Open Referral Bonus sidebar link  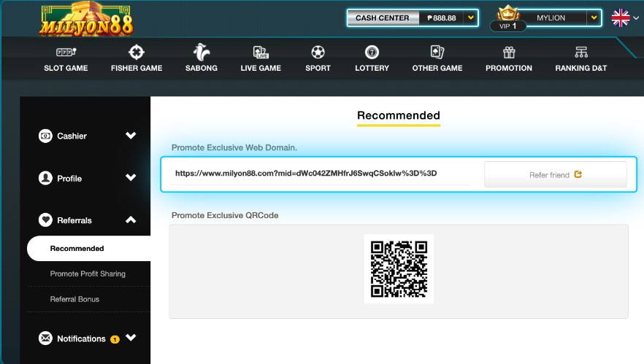pyautogui.click(x=74, y=299)
